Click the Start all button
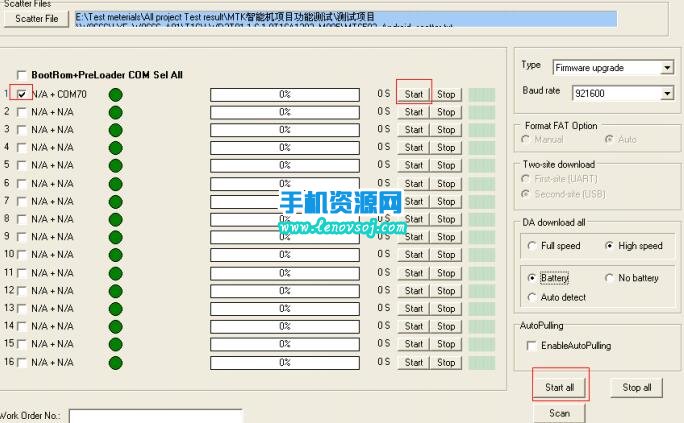The image size is (684, 423). tap(560, 387)
